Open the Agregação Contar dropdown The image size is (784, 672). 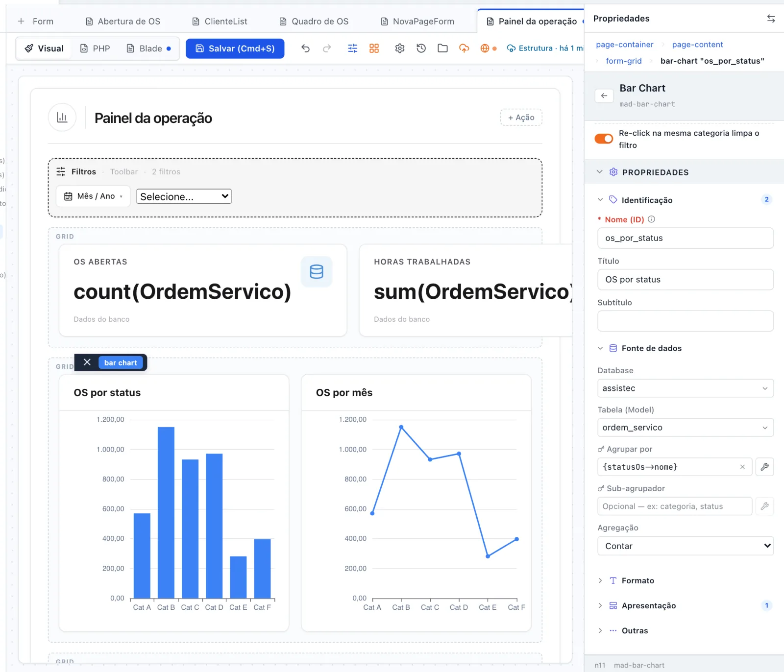tap(686, 546)
